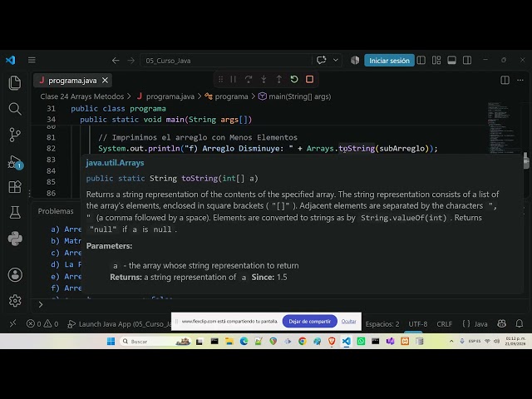Open the Explorer view in activity bar
The width and height of the screenshot is (532, 399).
pyautogui.click(x=15, y=83)
